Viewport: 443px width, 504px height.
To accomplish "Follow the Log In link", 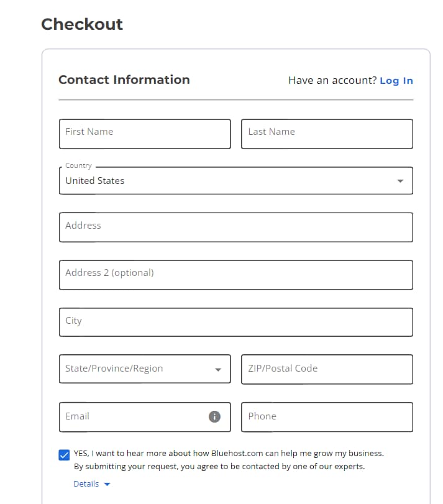I will click(x=396, y=81).
